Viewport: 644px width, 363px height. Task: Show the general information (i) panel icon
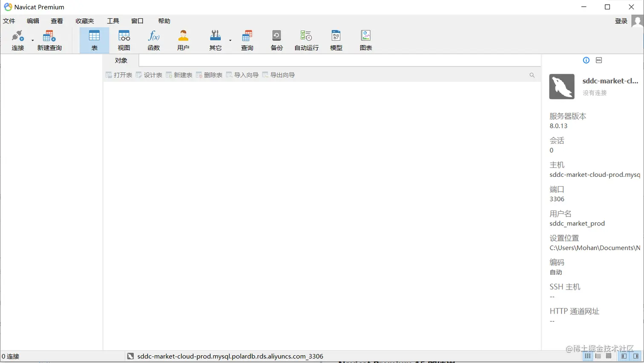tap(586, 60)
